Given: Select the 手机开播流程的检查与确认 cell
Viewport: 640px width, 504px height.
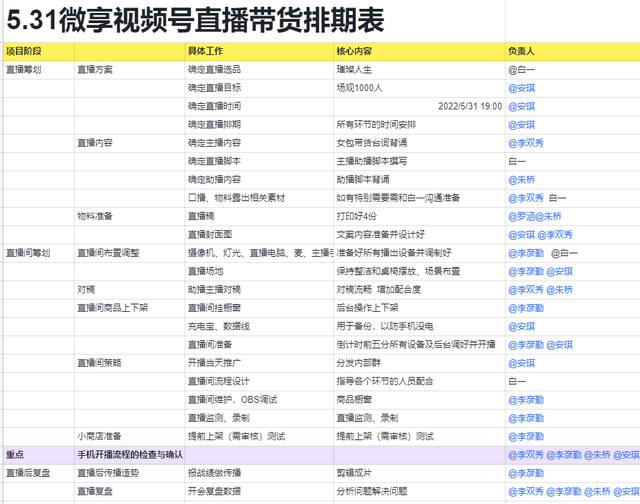Looking at the screenshot, I should coord(129,455).
